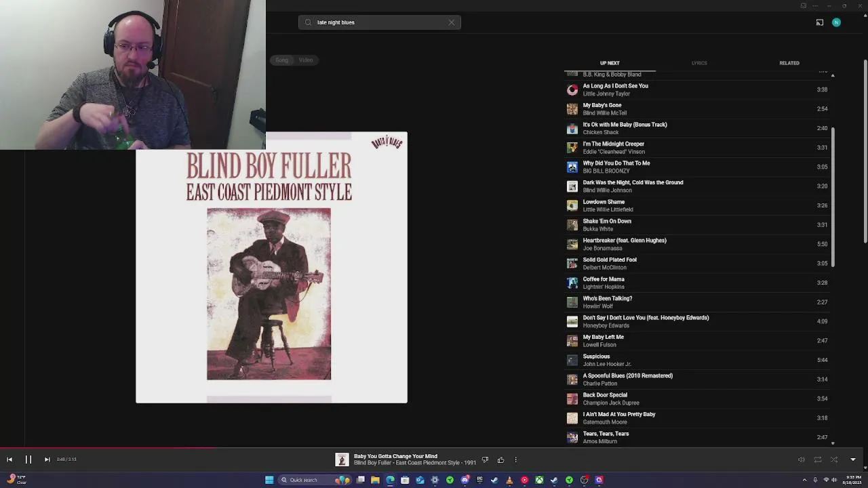
Task: Click the volume speaker icon
Action: pyautogui.click(x=801, y=460)
